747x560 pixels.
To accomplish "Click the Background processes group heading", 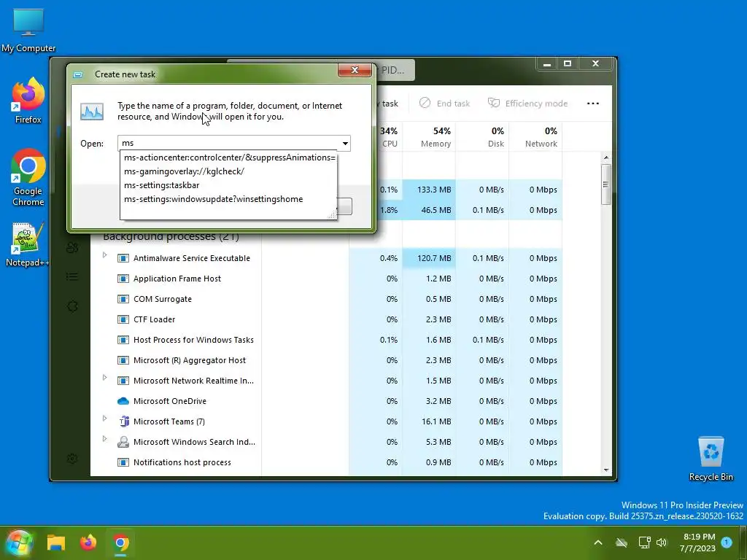I will tap(171, 237).
